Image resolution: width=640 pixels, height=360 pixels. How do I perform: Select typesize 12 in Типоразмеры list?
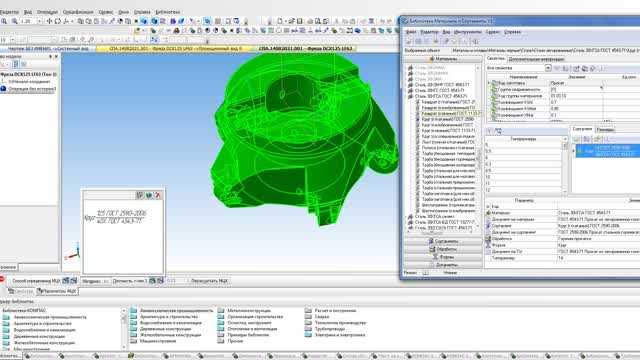pyautogui.click(x=523, y=190)
